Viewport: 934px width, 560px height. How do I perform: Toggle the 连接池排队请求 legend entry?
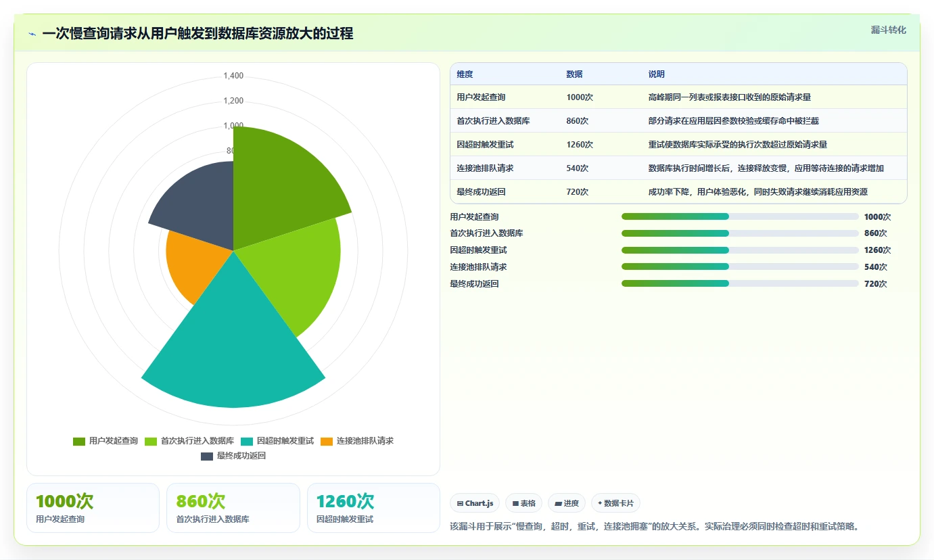tap(357, 441)
